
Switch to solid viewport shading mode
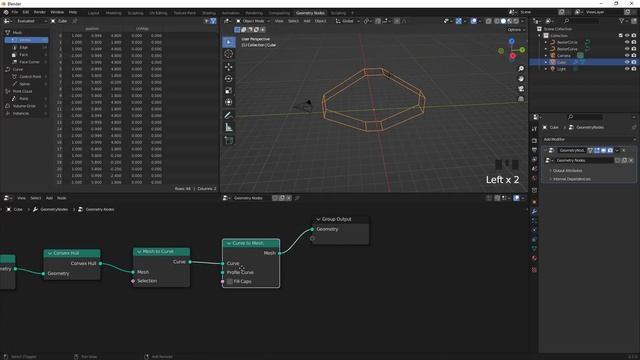coord(503,21)
